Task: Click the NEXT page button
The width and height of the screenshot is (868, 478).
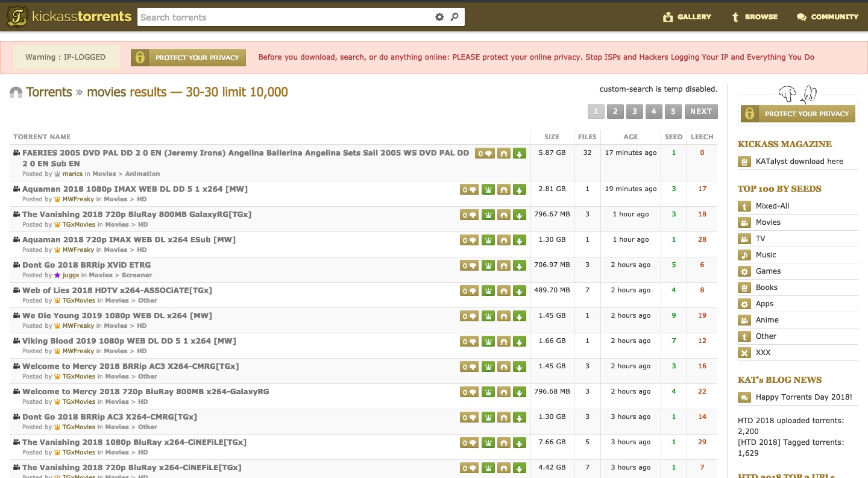Action: (701, 111)
